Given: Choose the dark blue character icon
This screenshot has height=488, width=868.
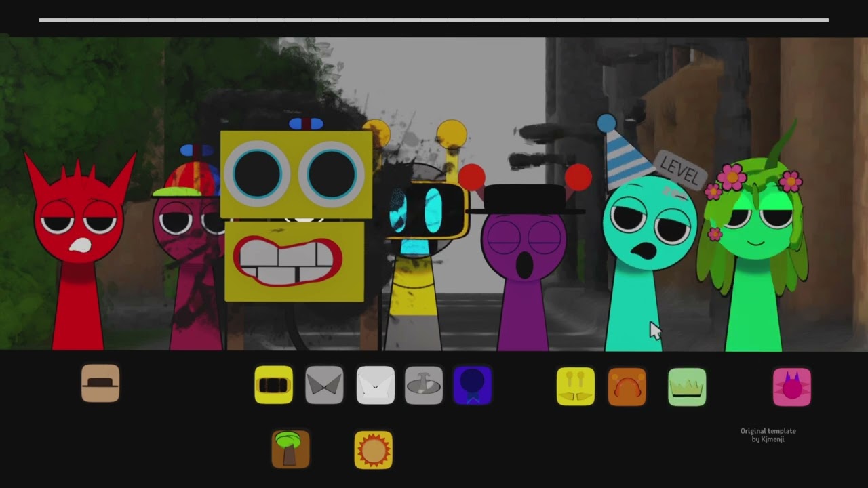Looking at the screenshot, I should 473,385.
